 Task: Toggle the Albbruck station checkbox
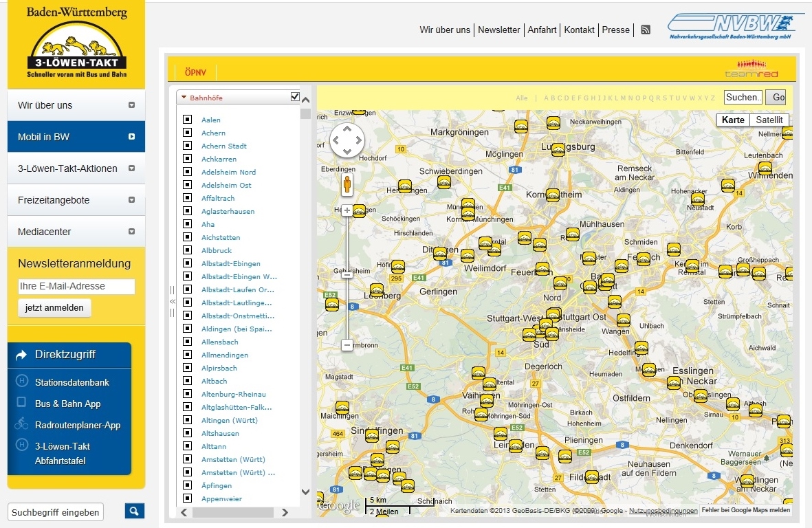pos(187,250)
